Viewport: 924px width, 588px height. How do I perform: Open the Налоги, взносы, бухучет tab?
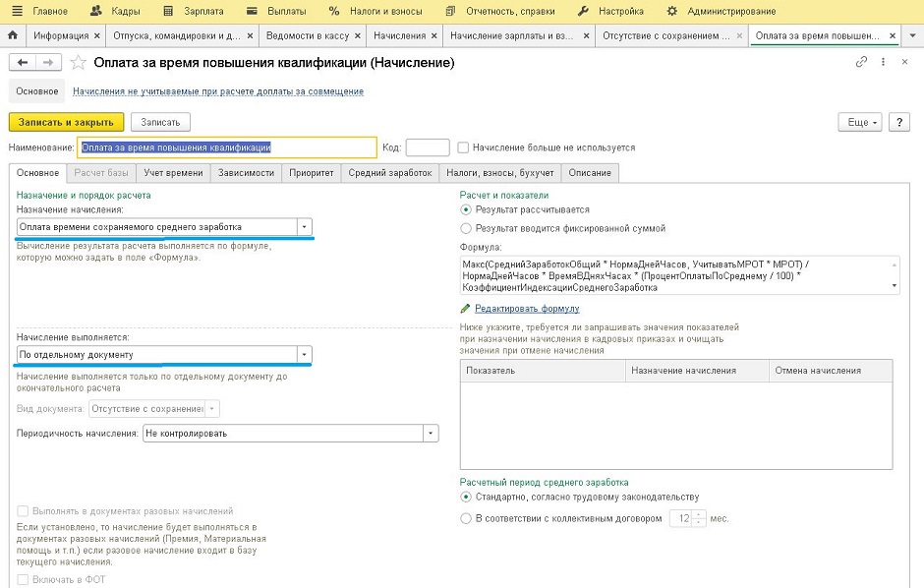(500, 173)
